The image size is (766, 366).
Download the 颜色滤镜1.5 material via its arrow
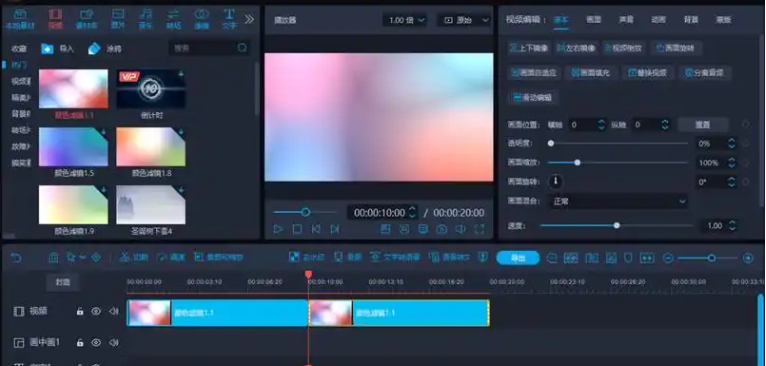coord(103,132)
